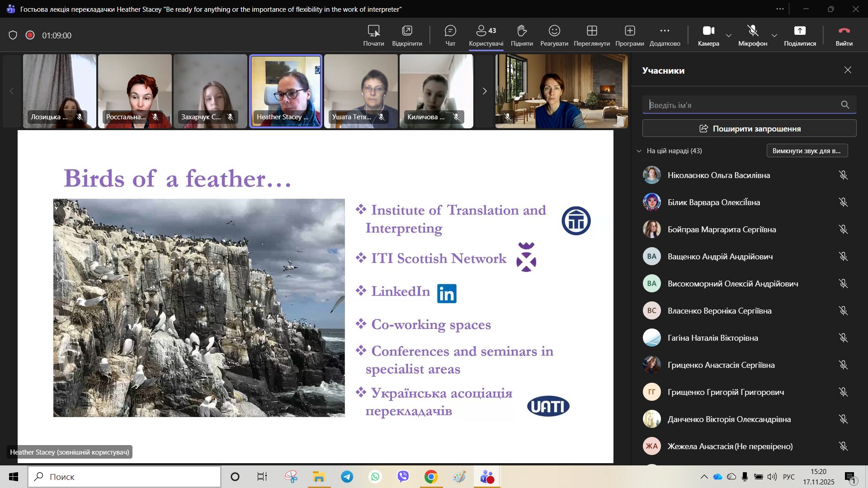Click the Raise hand (Підняти) icon
This screenshot has height=488, width=868.
click(x=522, y=35)
